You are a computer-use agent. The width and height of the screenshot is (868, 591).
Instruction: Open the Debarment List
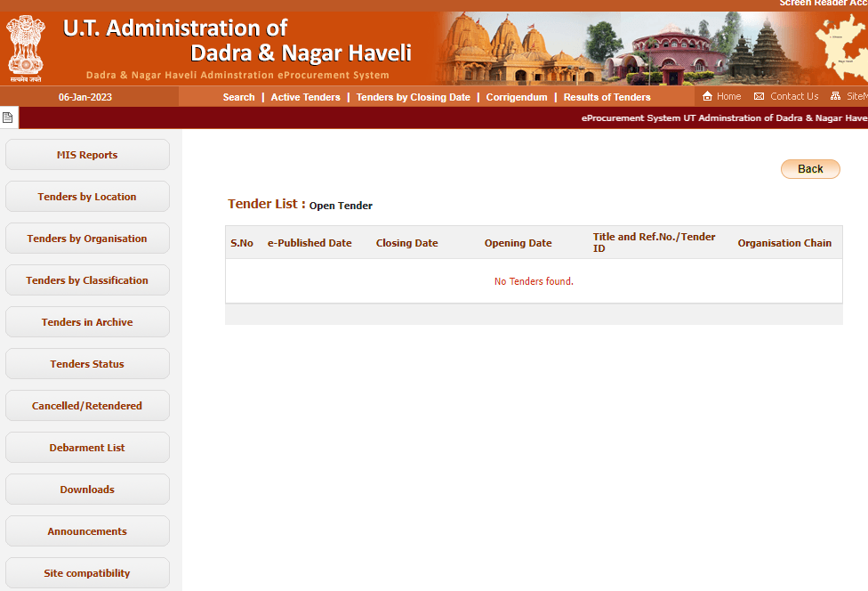[x=87, y=448]
